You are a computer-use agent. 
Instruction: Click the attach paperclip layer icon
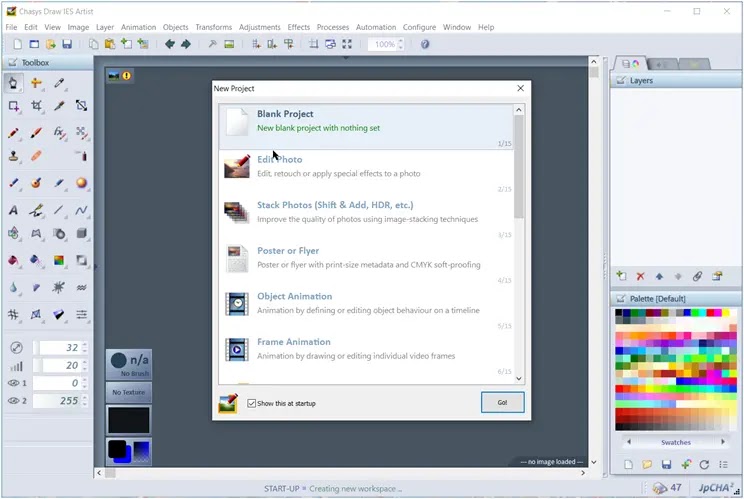[x=697, y=276]
